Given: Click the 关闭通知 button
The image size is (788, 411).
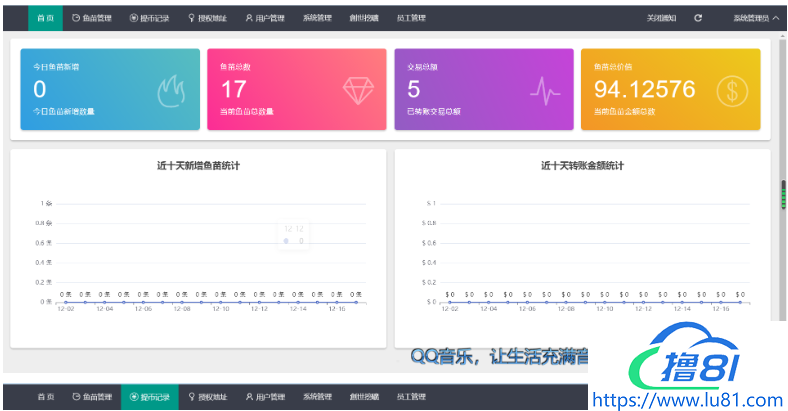Looking at the screenshot, I should (660, 18).
